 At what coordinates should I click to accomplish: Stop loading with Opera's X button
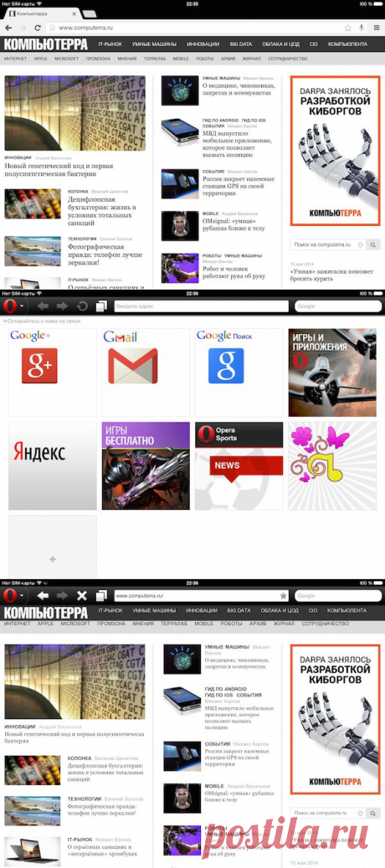[82, 596]
